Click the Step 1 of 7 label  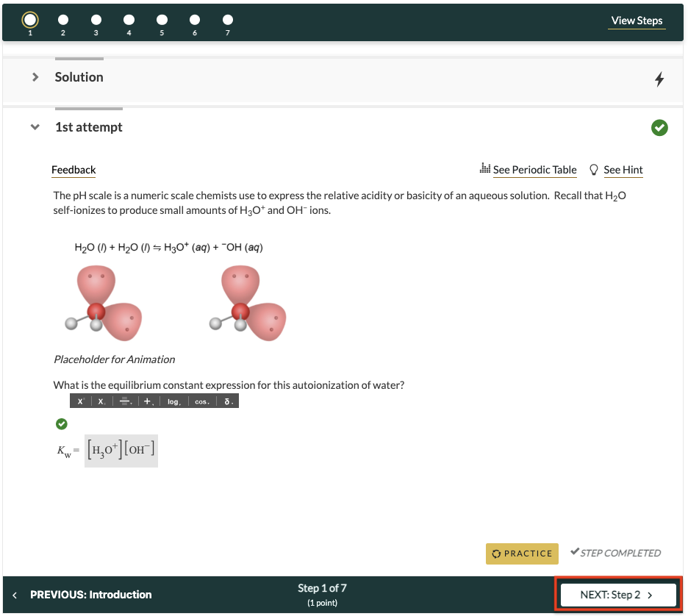322,588
